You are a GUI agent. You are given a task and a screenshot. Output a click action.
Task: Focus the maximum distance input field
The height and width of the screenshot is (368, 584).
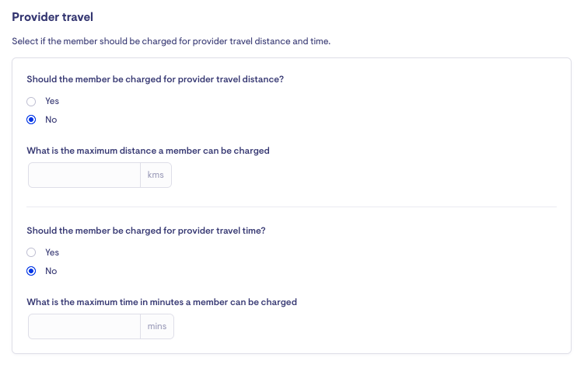85,175
